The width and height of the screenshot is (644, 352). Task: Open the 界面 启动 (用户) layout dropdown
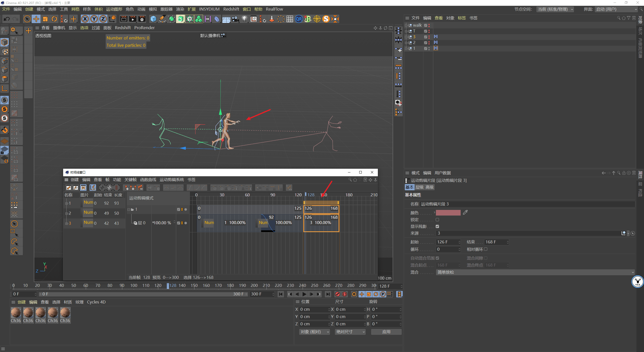[x=616, y=9]
